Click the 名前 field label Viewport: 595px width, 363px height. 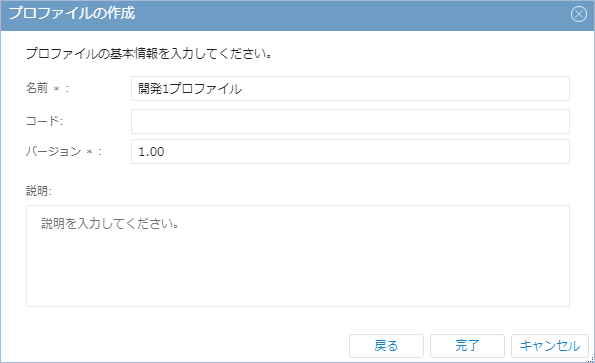[37, 88]
